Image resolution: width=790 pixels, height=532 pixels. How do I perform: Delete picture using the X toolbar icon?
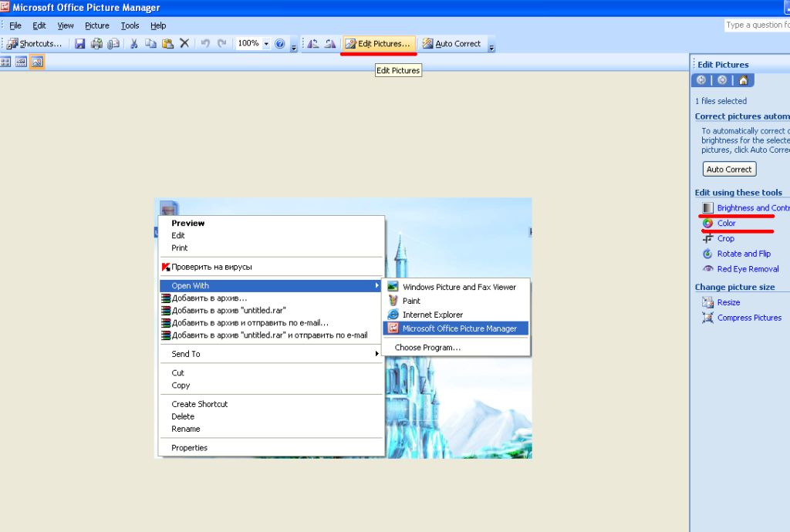[x=184, y=44]
